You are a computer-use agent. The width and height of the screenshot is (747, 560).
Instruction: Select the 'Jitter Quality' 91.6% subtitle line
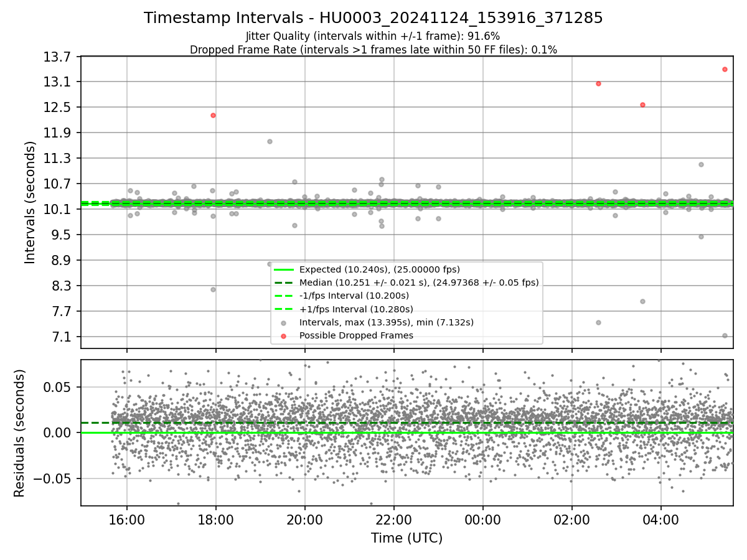(373, 36)
